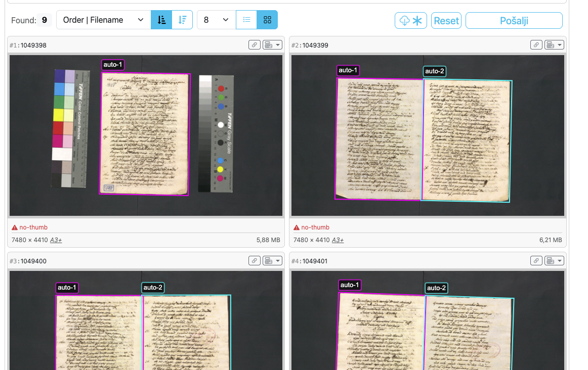Click the warning triangle icon under image 1049398
This screenshot has width=588, height=370.
tap(15, 227)
